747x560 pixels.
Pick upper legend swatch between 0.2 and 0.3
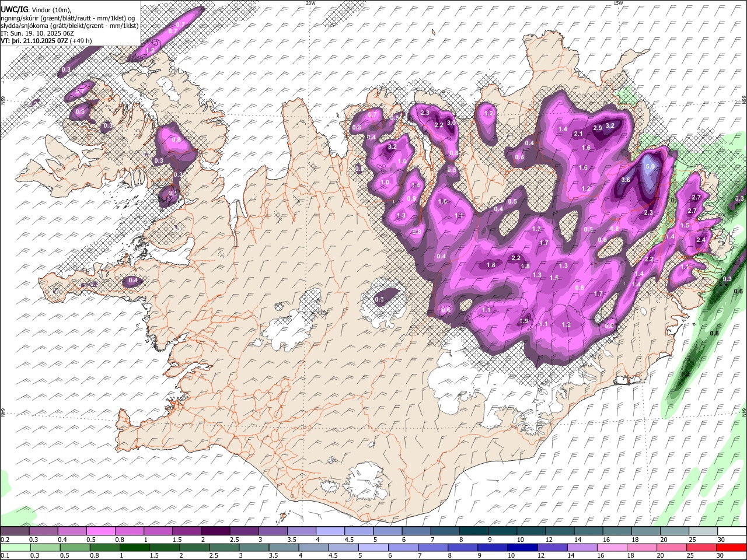point(15,531)
